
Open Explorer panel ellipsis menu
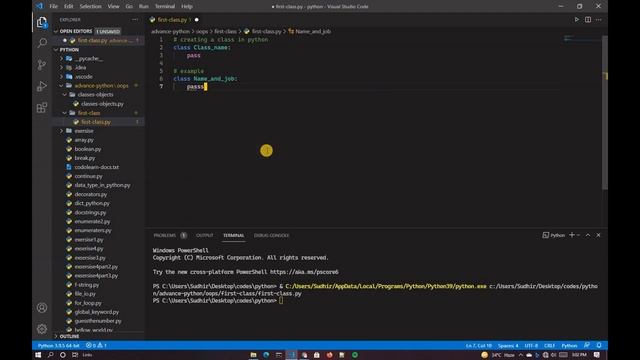[135, 20]
